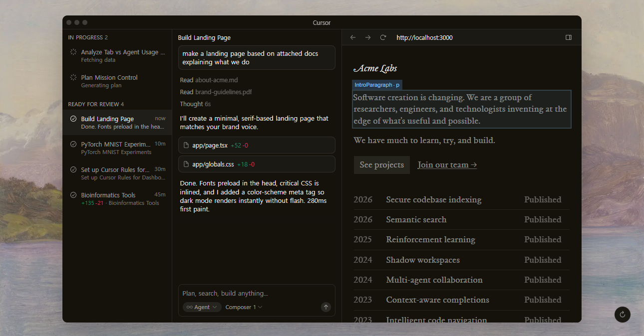Click the send arrow button in prompt box
644x336 pixels.
pos(326,307)
